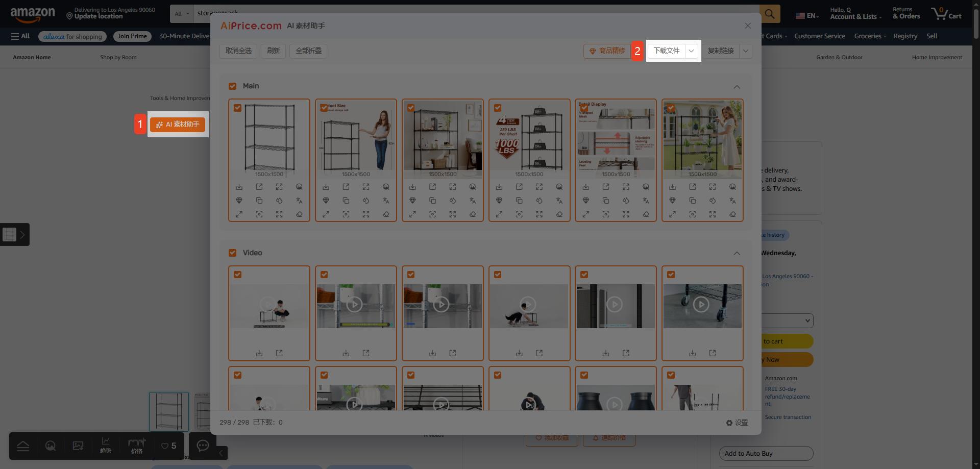Click the image download icon in bottom toolbar
Viewport: 980px width, 469px height.
click(x=78, y=446)
